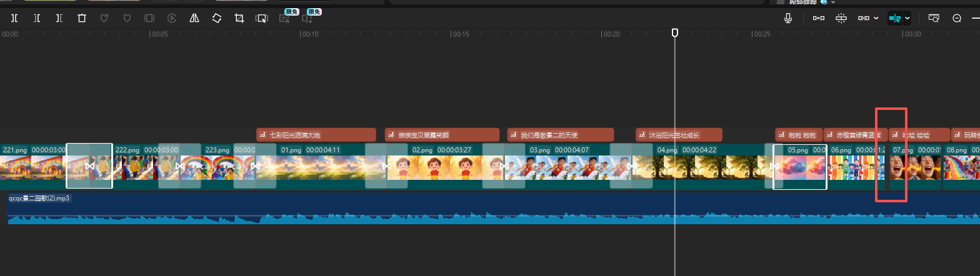Image resolution: width=980 pixels, height=276 pixels.
Task: Select subtitle clip 亲亲宝贝展露笑颜
Action: pos(442,135)
